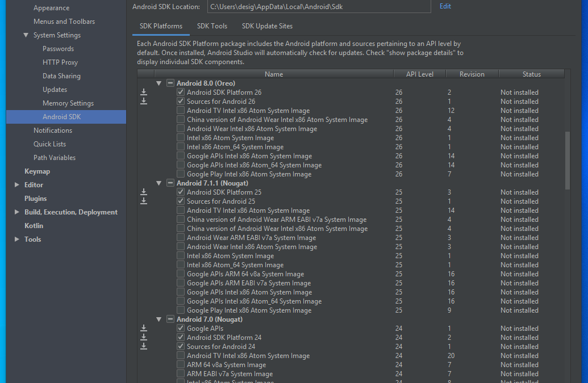Screen dimensions: 588x383
Task: Select Memory Settings
Action: tap(68, 103)
